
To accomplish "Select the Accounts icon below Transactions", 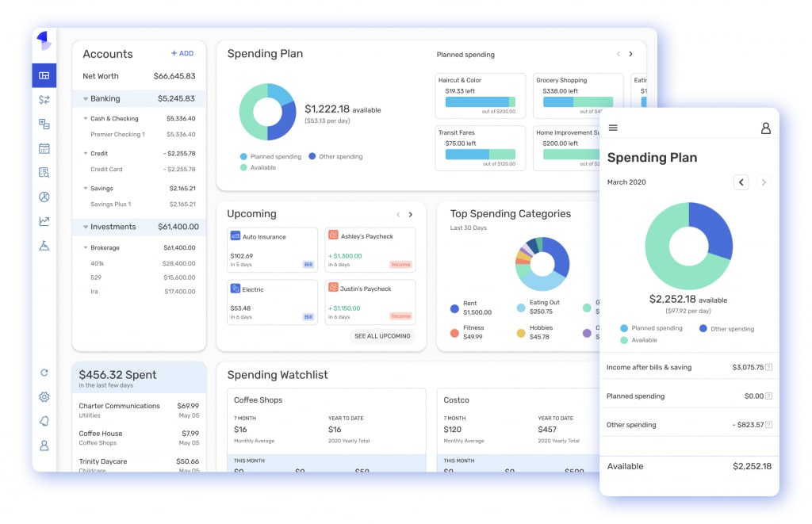I will pyautogui.click(x=44, y=124).
